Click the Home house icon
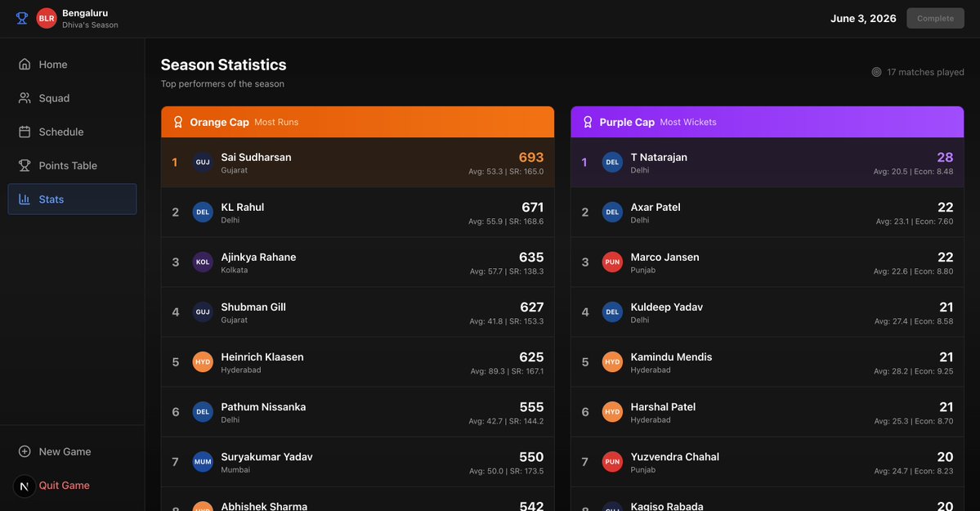 click(25, 65)
